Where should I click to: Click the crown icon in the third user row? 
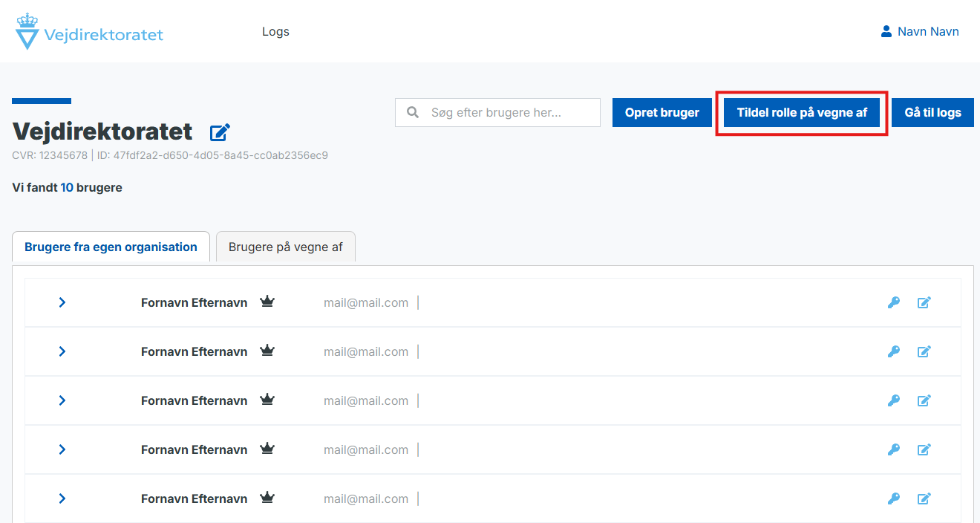tap(267, 400)
